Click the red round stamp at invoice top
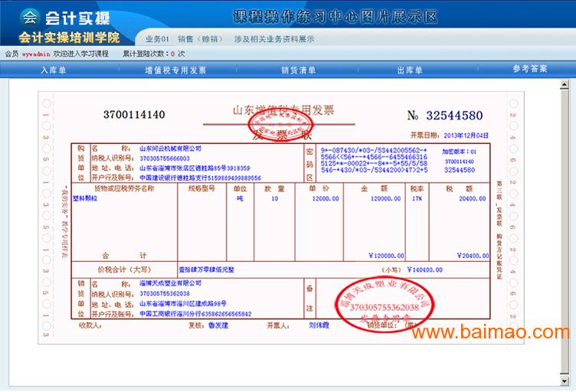Viewport: 576px width, 392px height. (x=280, y=129)
